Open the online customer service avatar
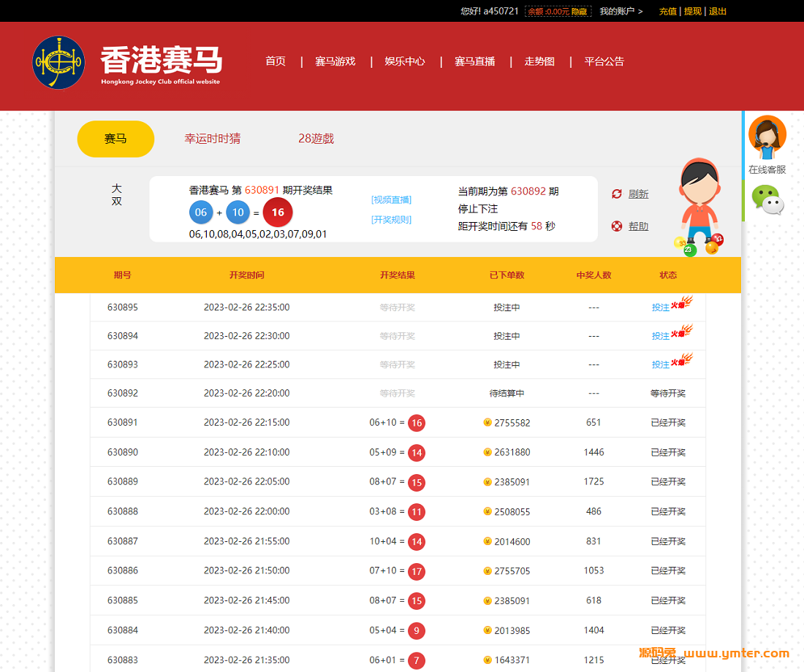This screenshot has width=804, height=672. click(767, 137)
